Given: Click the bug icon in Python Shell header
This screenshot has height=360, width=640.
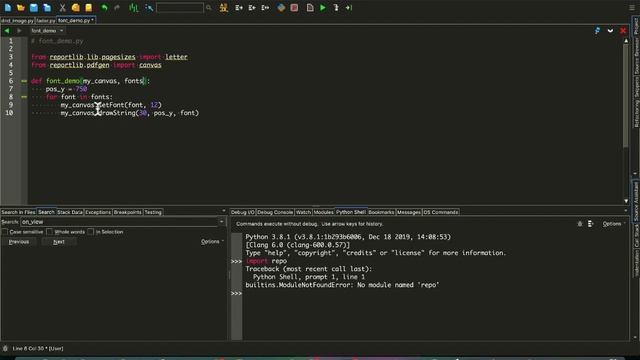Looking at the screenshot, I should click(x=580, y=224).
